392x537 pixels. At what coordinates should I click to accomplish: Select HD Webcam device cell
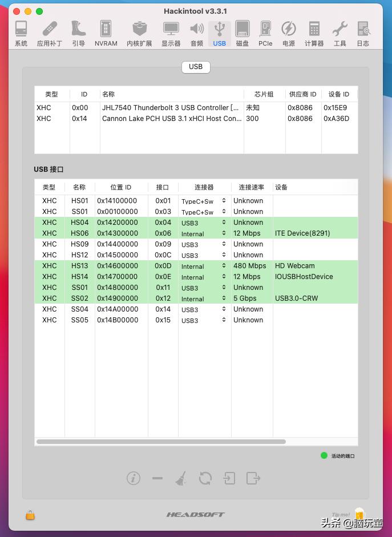click(x=295, y=266)
